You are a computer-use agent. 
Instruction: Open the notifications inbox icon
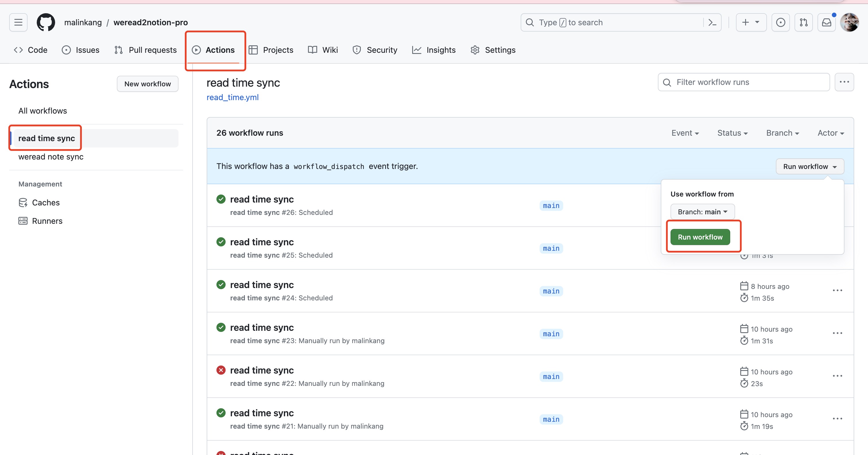click(x=826, y=23)
